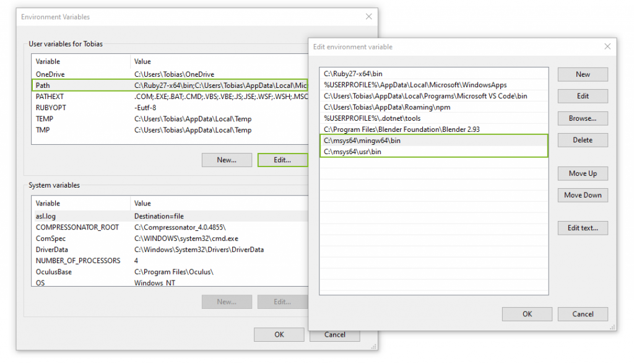Click Edit button in Edit environment variable dialog

pyautogui.click(x=582, y=96)
